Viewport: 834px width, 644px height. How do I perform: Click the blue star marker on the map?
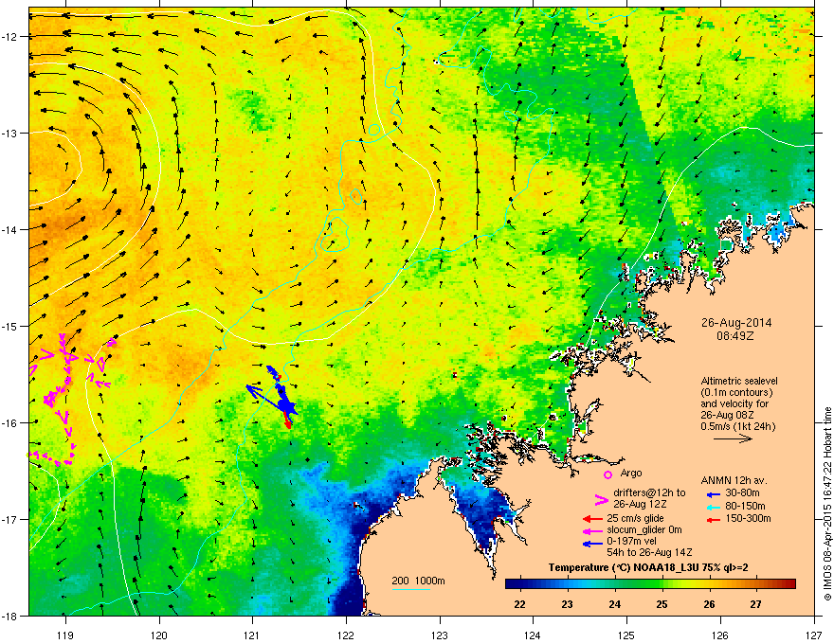[289, 407]
